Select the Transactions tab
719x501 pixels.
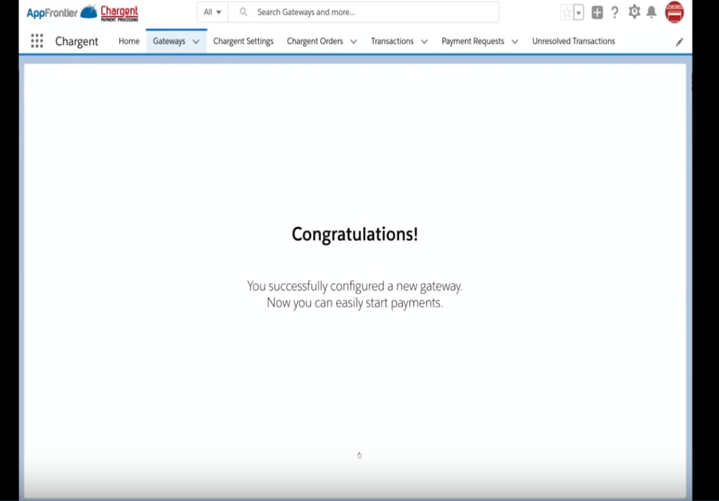coord(392,41)
